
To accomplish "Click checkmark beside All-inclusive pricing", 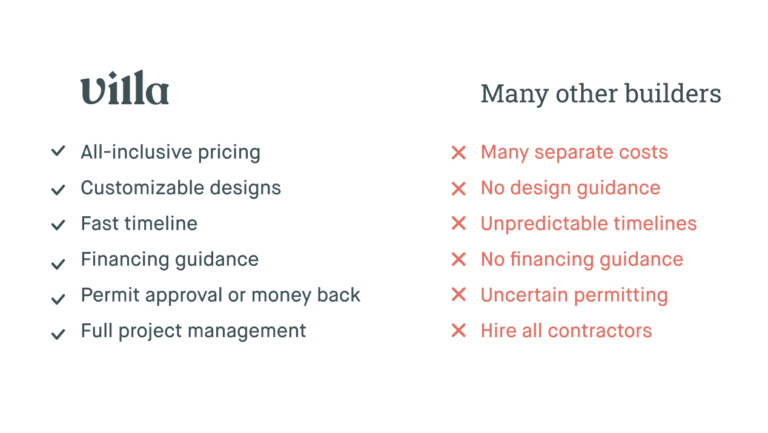I will 58,151.
